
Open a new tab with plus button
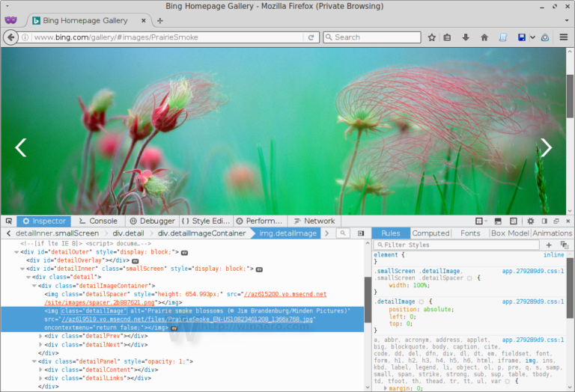tap(160, 21)
